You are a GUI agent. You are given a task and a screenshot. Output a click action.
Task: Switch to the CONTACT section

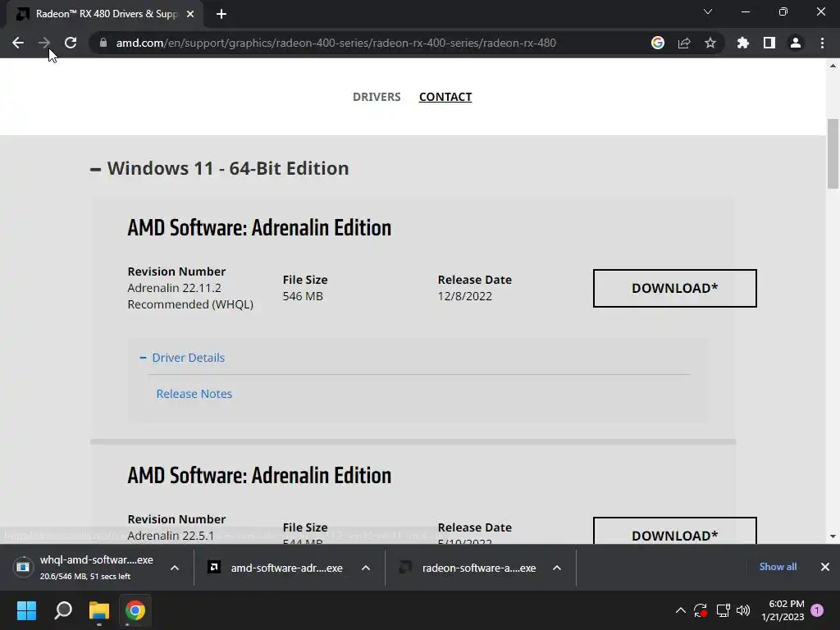coord(445,97)
